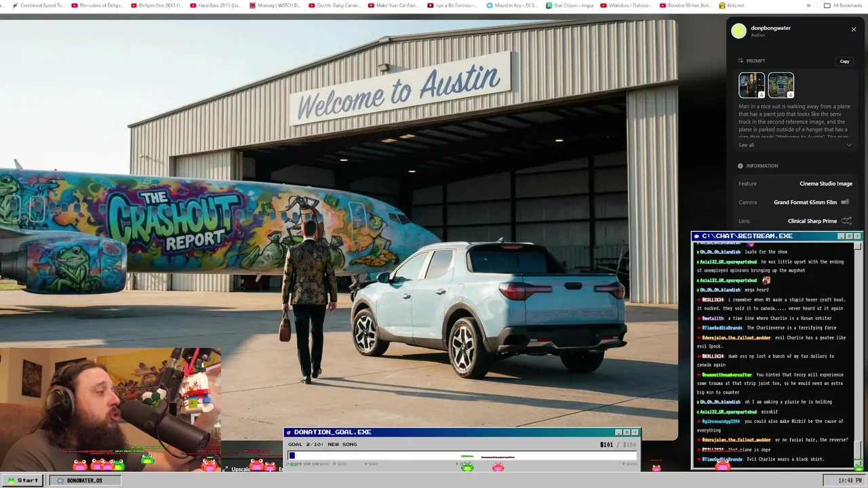This screenshot has width=868, height=488.
Task: Click the generated airplane hangar image
Action: [x=338, y=230]
